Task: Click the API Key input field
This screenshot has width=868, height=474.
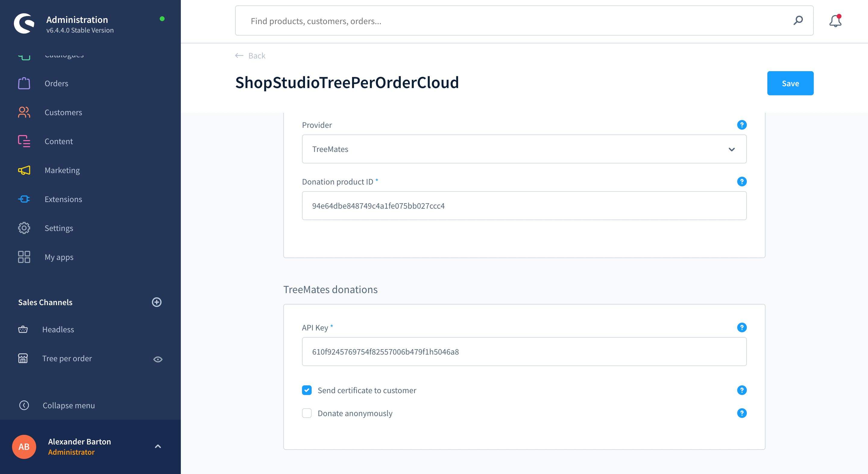Action: click(524, 352)
